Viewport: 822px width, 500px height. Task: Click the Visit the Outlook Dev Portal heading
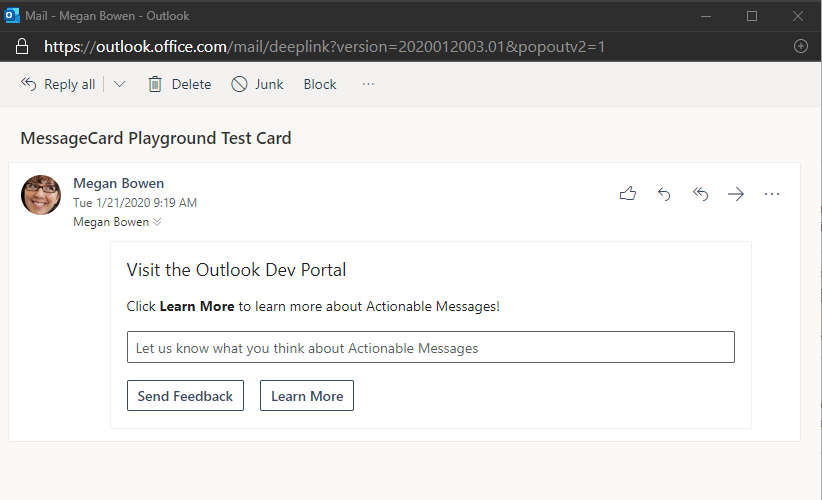tap(236, 270)
